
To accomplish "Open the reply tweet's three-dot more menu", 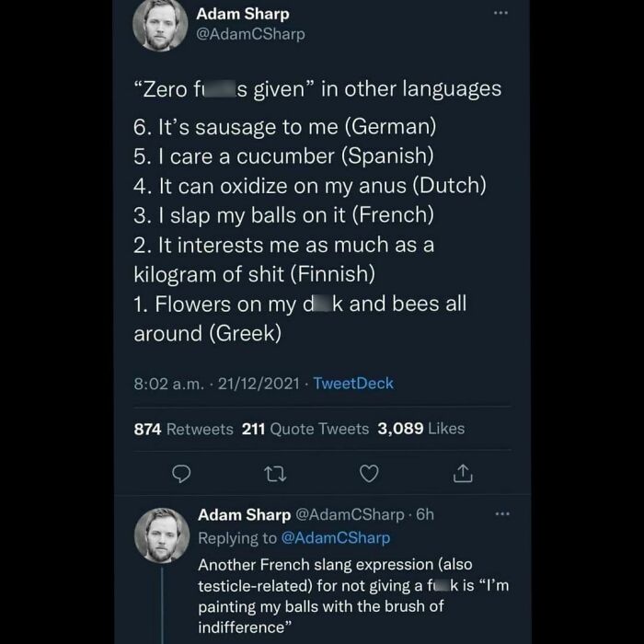I will 501,515.
